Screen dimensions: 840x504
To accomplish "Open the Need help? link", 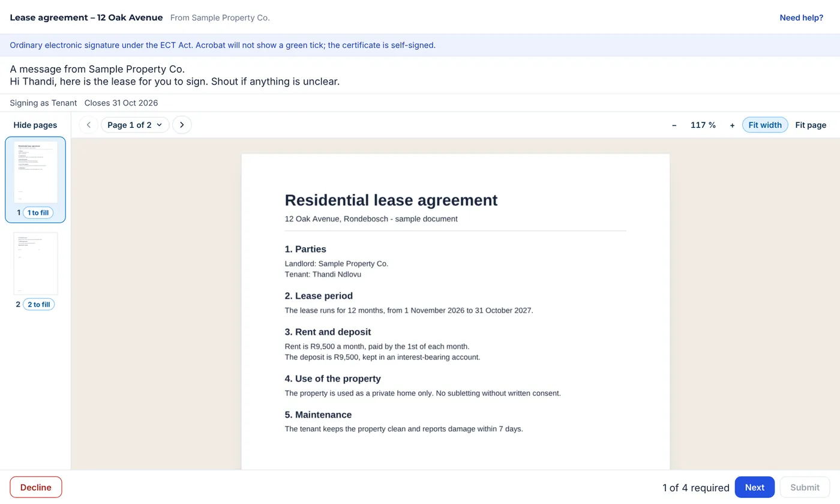I will 801,17.
